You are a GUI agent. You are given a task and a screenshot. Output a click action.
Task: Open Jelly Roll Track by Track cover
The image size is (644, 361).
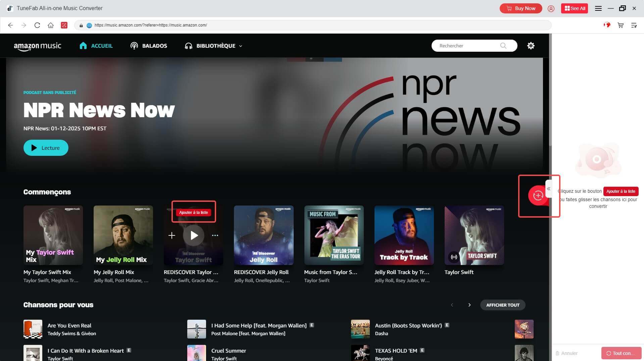(404, 235)
